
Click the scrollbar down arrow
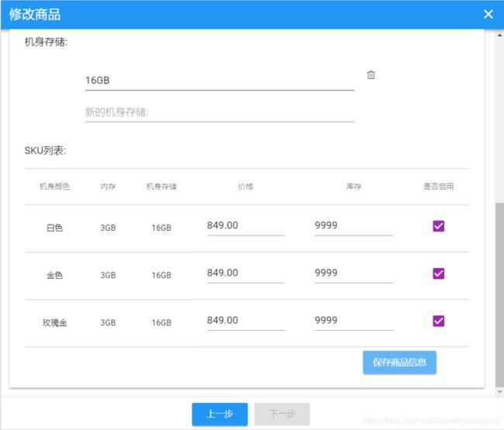coord(499,392)
